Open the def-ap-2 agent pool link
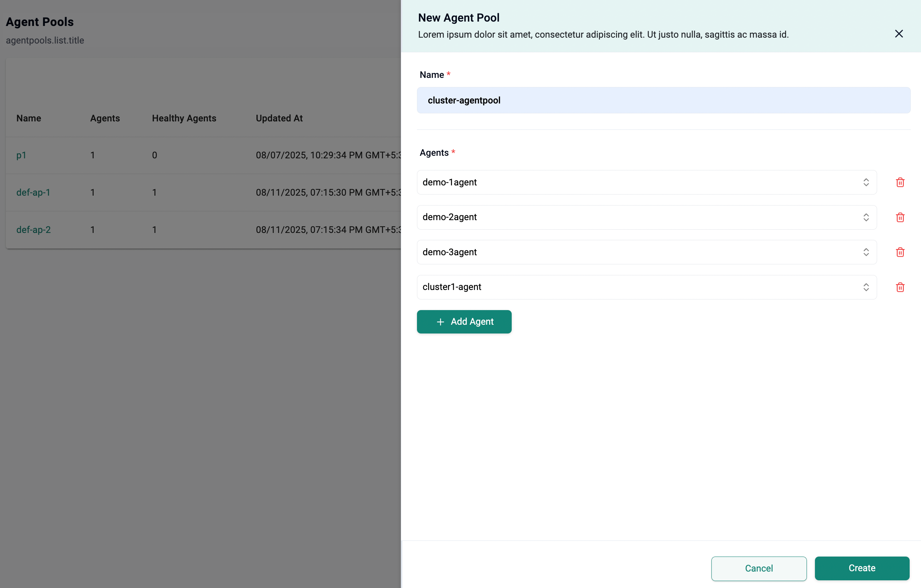This screenshot has width=921, height=588. (x=33, y=230)
